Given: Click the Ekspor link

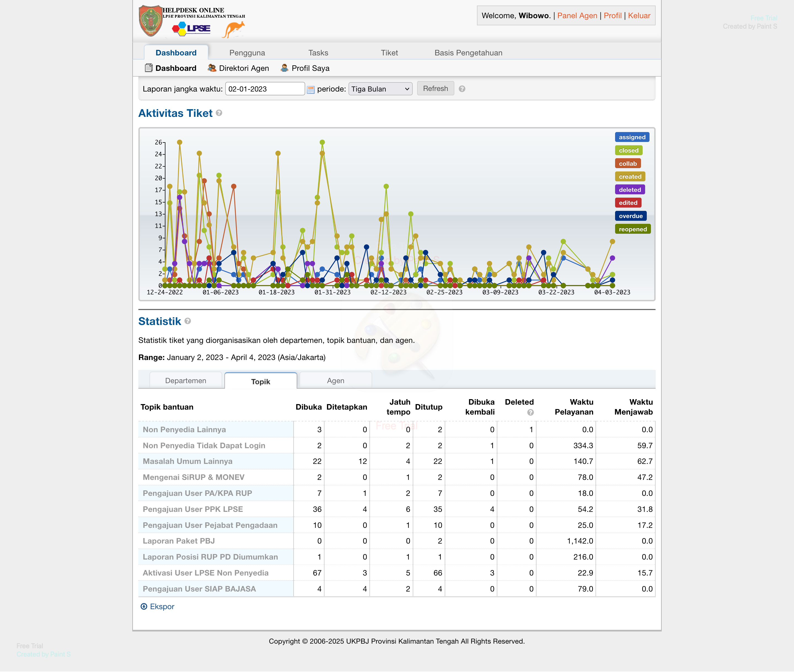Looking at the screenshot, I should point(162,606).
